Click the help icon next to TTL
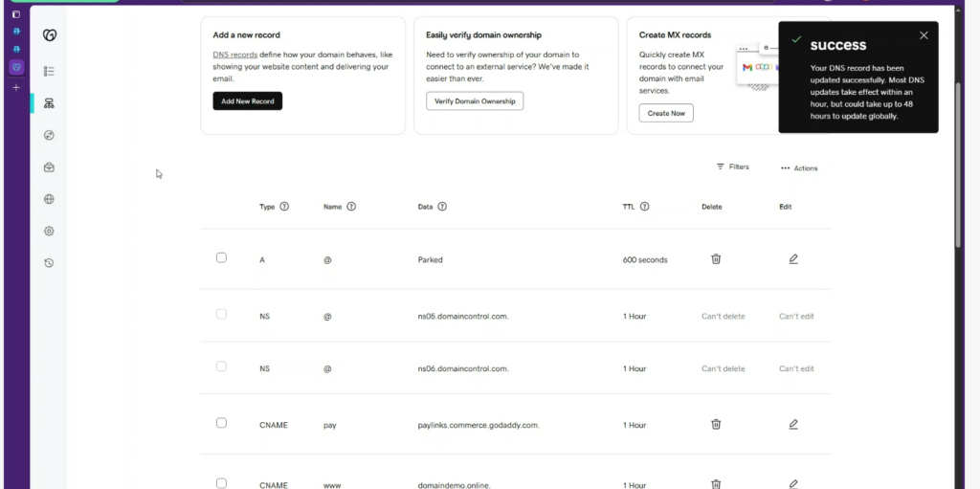The image size is (980, 489). [x=645, y=207]
